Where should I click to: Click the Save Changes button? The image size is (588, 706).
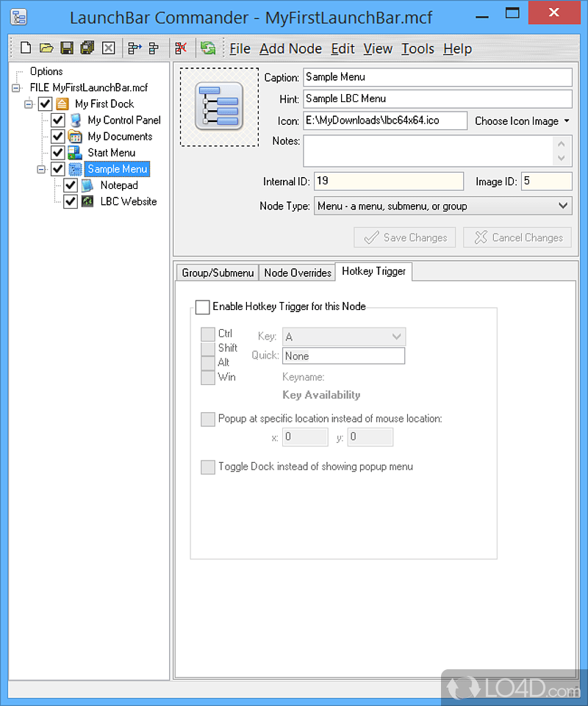(x=404, y=237)
